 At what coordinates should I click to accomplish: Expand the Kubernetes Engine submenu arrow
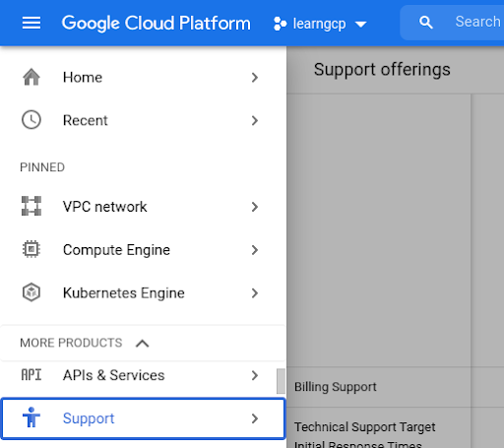pyautogui.click(x=255, y=293)
